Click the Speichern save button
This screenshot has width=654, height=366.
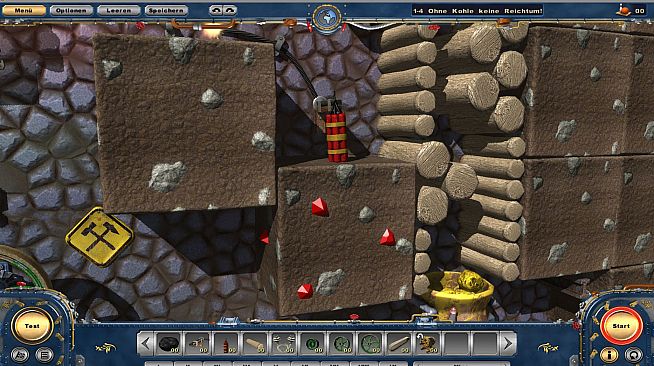pos(166,10)
